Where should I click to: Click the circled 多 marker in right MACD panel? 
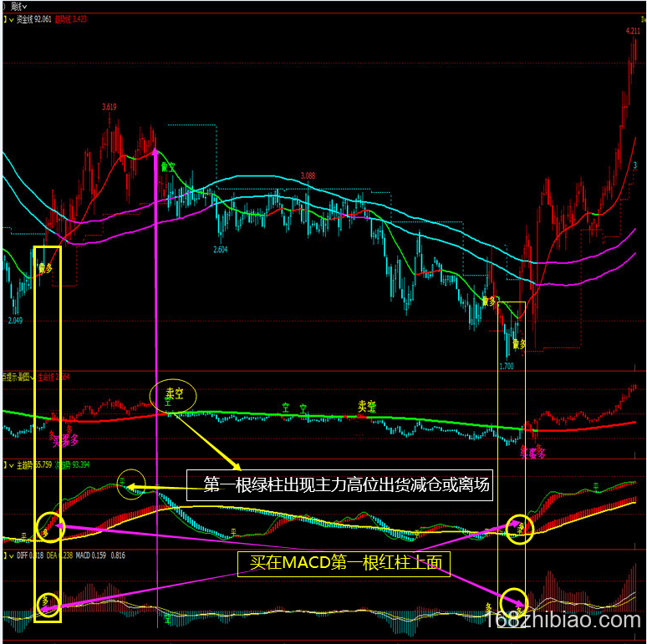(516, 601)
